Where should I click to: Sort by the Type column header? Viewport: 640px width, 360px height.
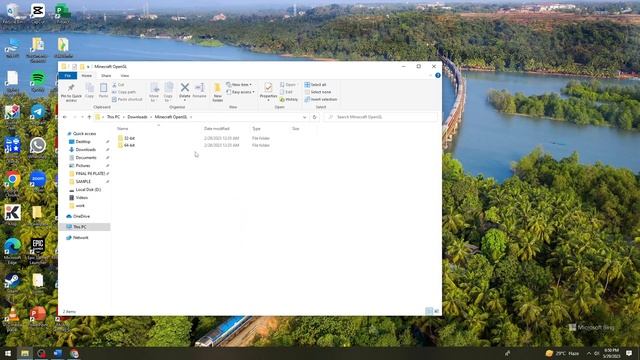[269, 129]
